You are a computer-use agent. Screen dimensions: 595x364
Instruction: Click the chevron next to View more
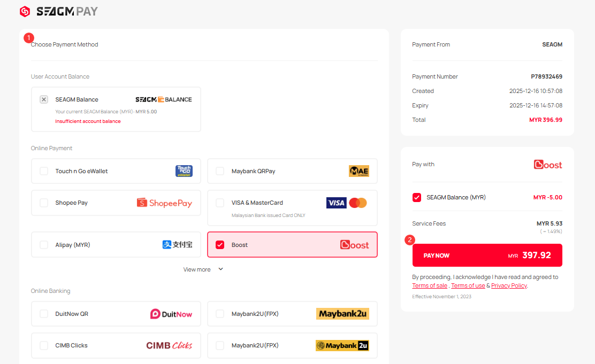(x=220, y=269)
